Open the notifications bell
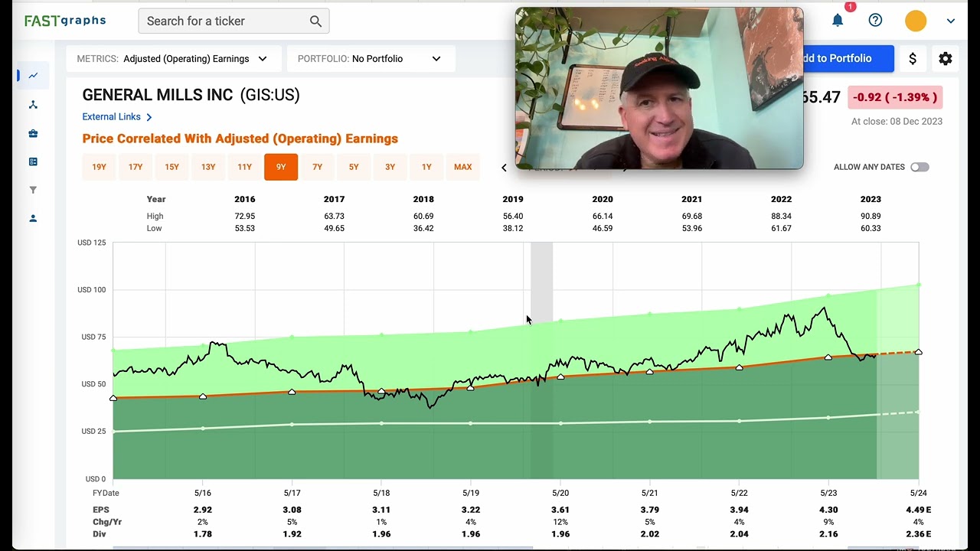The height and width of the screenshot is (551, 980). point(838,21)
